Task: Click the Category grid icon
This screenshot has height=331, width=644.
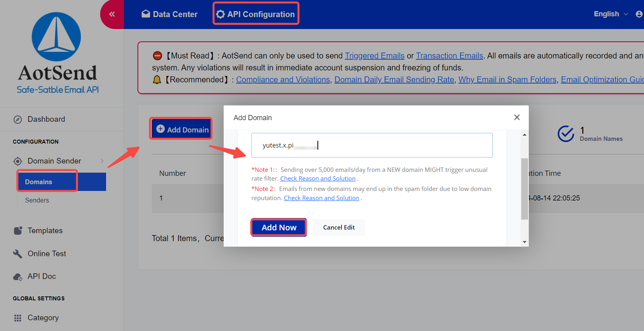Action: tap(18, 318)
